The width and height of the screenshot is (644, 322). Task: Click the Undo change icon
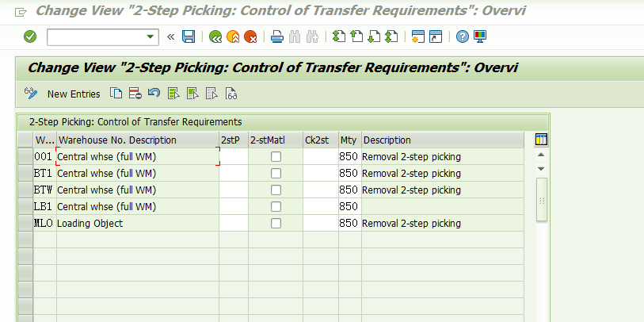coord(154,94)
